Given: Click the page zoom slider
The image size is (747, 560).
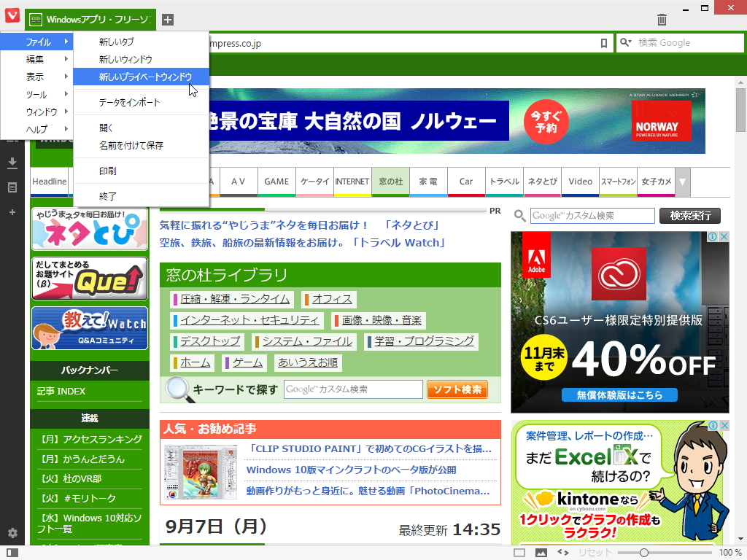Looking at the screenshot, I should pyautogui.click(x=646, y=553).
